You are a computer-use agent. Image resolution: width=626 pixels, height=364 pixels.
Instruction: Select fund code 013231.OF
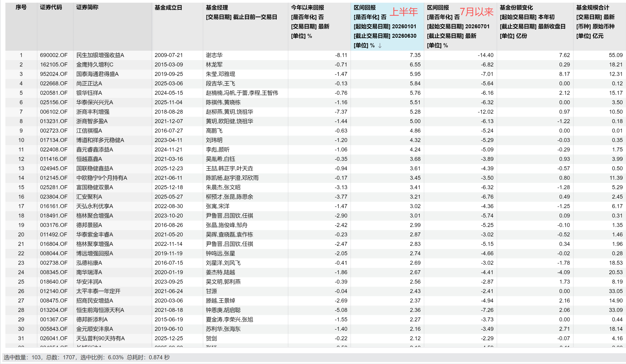point(54,121)
